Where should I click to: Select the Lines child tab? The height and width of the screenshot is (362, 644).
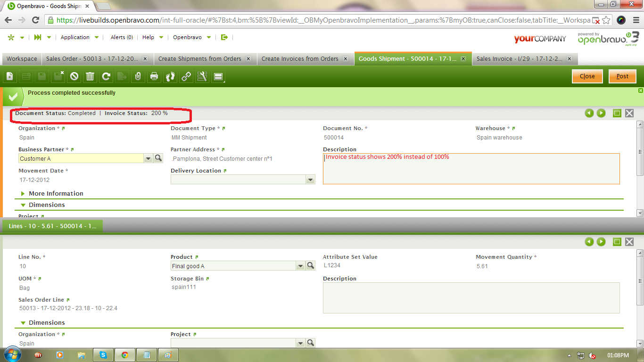pyautogui.click(x=52, y=226)
